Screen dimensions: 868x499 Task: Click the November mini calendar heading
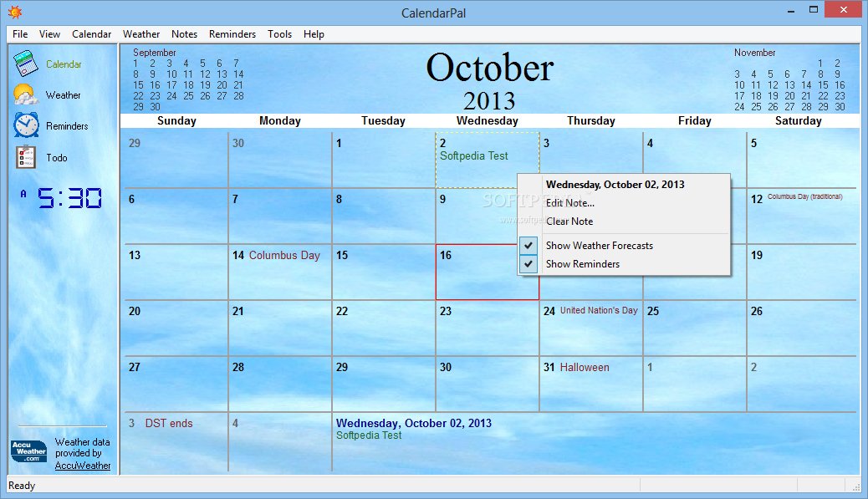754,53
